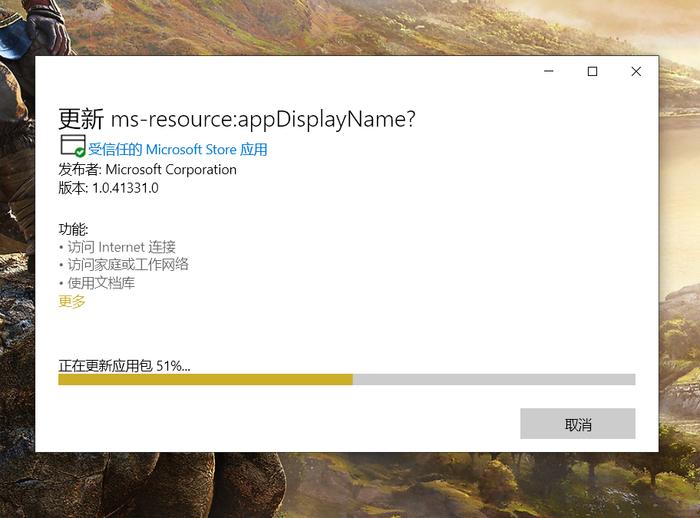
Task: Click the 正在更新应用包 51% status text
Action: tap(125, 366)
